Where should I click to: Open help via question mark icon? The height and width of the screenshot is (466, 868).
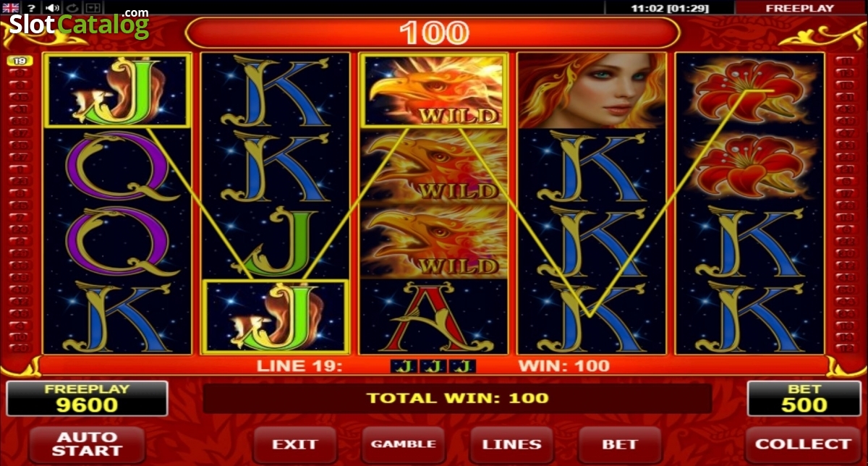[x=31, y=7]
